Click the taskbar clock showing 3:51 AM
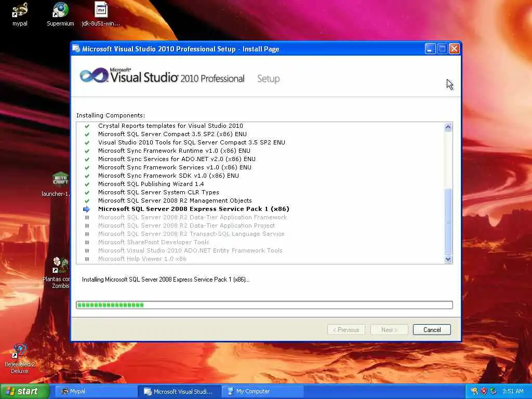Viewport: 532px width, 399px height. point(513,391)
